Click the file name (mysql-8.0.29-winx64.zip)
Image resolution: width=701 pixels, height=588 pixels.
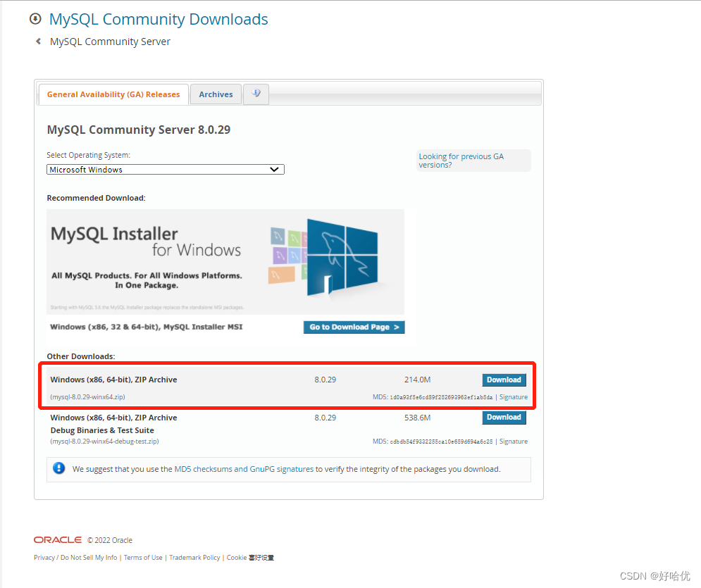(87, 396)
